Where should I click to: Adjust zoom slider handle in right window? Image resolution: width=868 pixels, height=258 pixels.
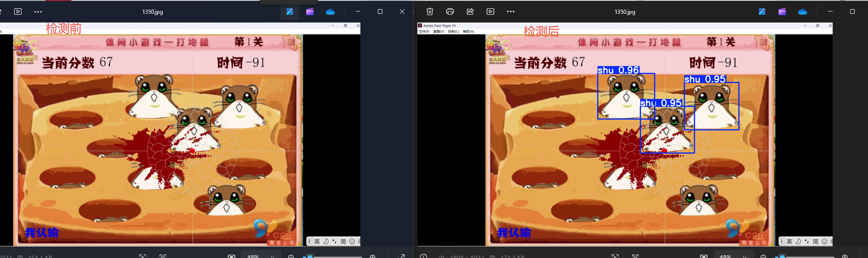(x=782, y=256)
